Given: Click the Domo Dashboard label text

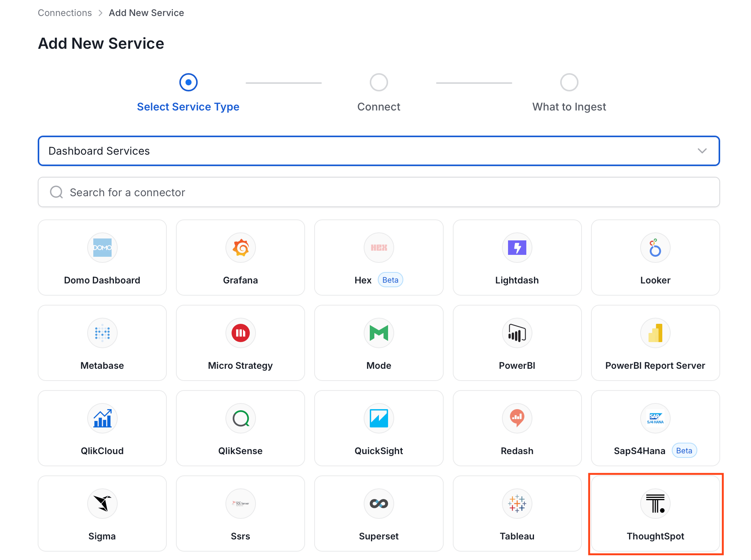Looking at the screenshot, I should pos(102,280).
